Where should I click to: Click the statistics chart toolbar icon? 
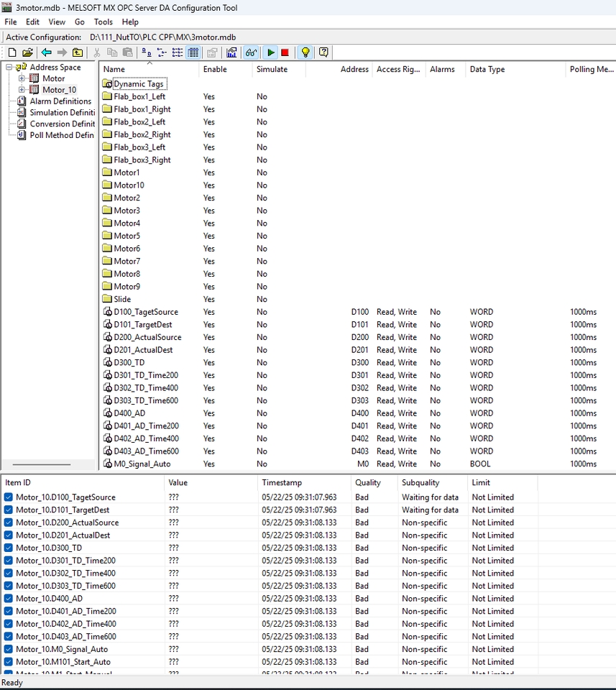click(231, 52)
